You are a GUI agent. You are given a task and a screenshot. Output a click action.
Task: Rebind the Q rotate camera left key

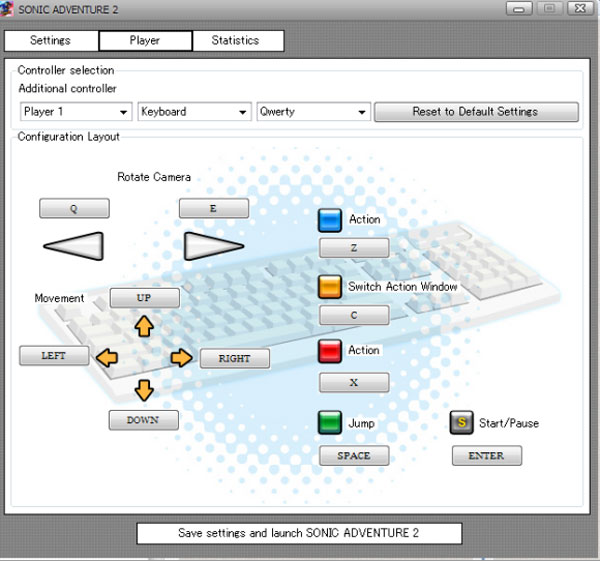coord(74,209)
